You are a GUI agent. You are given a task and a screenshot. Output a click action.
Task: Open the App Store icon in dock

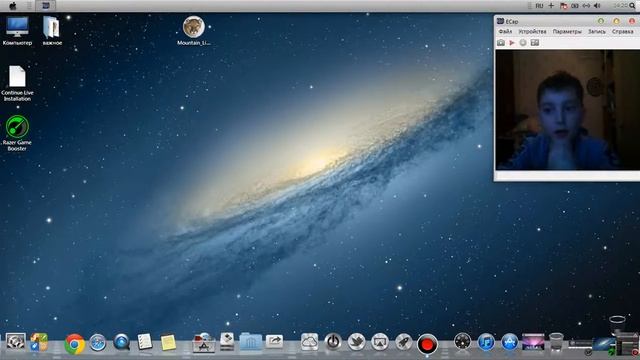tap(509, 342)
